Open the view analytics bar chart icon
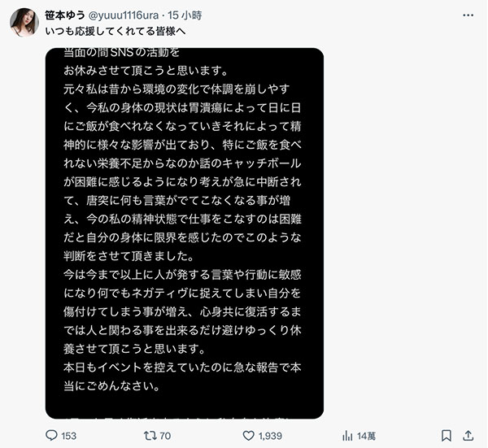 346,435
